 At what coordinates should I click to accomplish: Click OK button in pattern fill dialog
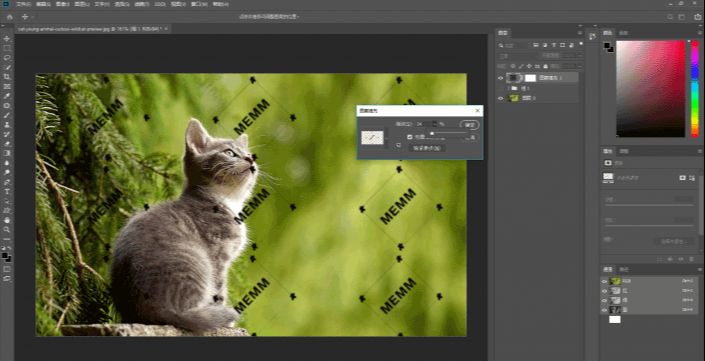[x=469, y=125]
